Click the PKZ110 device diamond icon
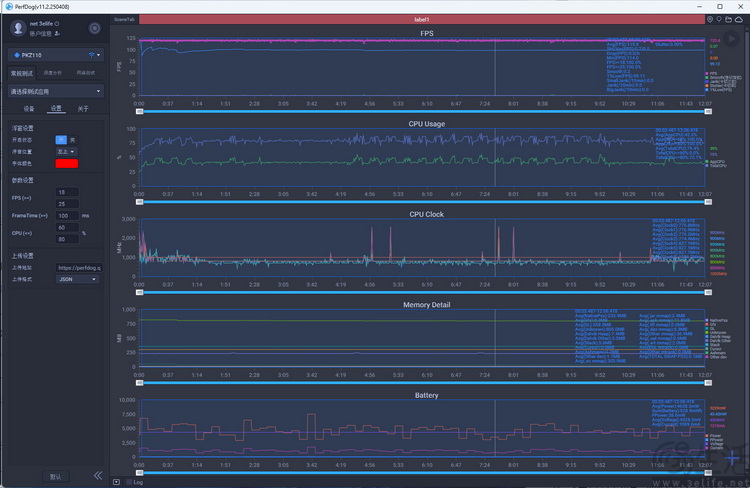 coord(17,55)
